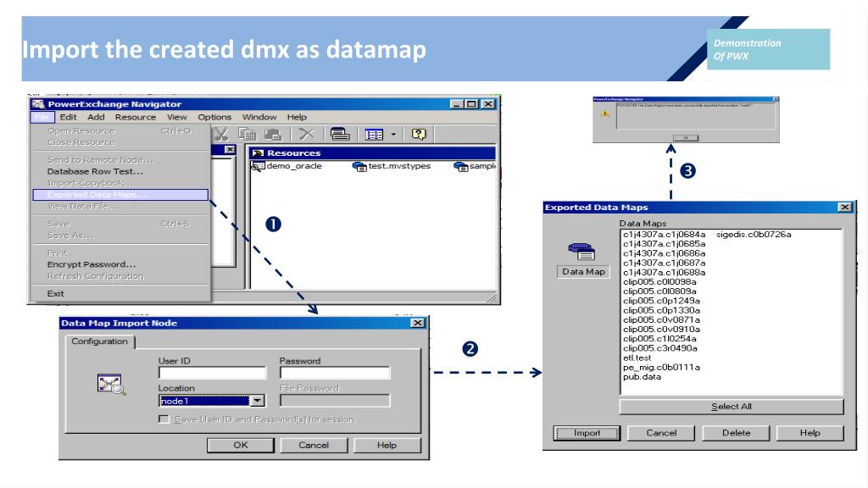This screenshot has height=488, width=868.
Task: Click the question mark help toolbar icon
Action: tap(419, 134)
